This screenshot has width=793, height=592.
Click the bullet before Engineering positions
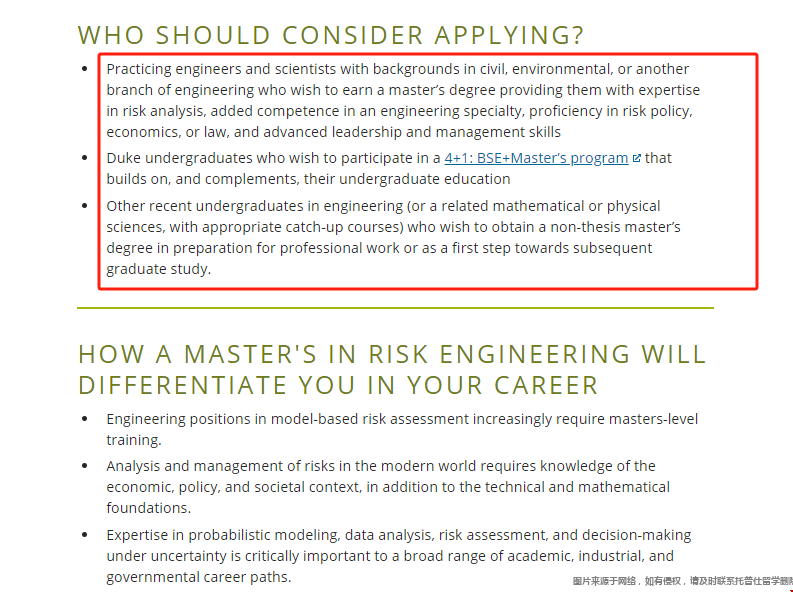tap(84, 419)
